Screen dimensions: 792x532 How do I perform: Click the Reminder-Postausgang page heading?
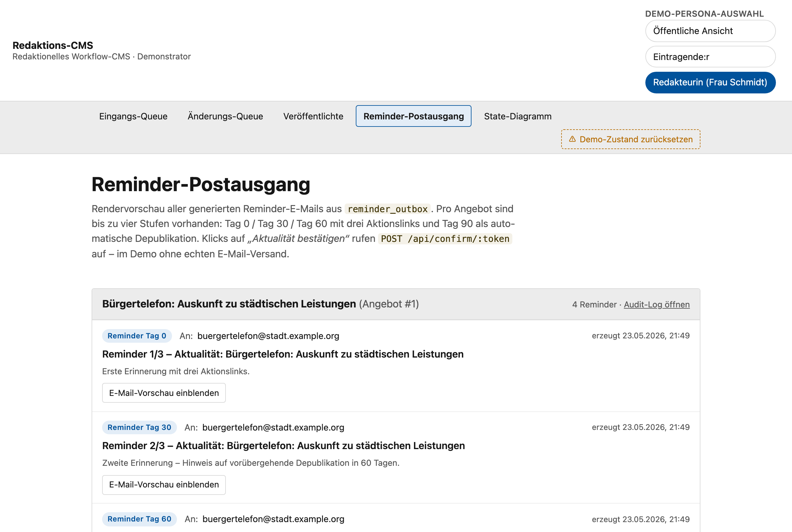tap(201, 184)
